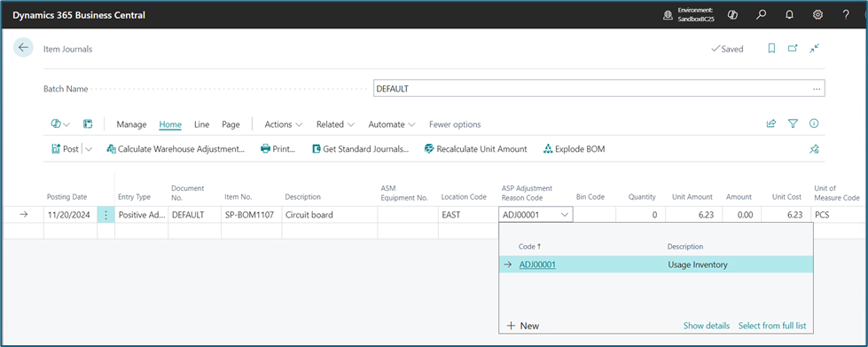This screenshot has height=347, width=868.
Task: Open Batch Name lookup ellipsis
Action: (817, 89)
